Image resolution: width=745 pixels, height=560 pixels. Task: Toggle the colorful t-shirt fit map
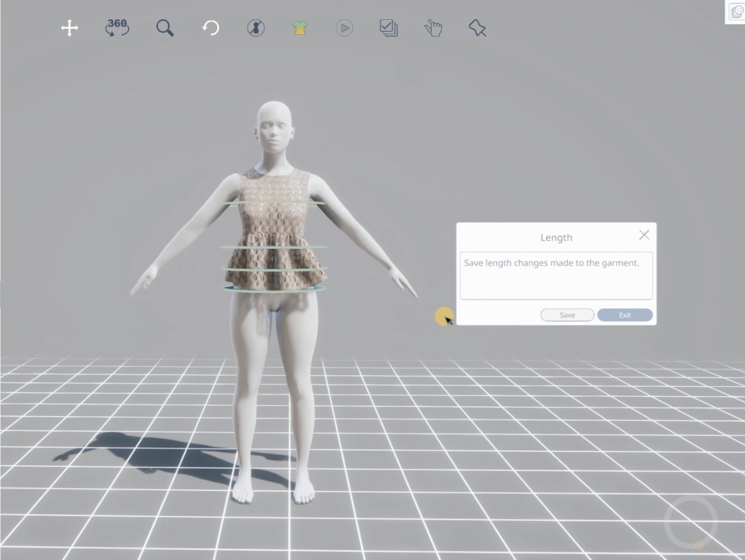[x=300, y=28]
